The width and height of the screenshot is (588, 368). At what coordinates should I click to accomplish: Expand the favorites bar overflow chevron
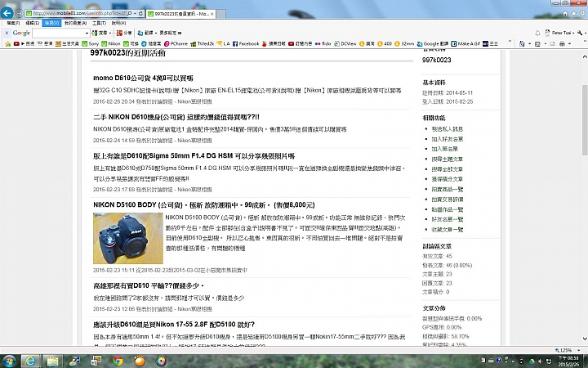click(510, 41)
